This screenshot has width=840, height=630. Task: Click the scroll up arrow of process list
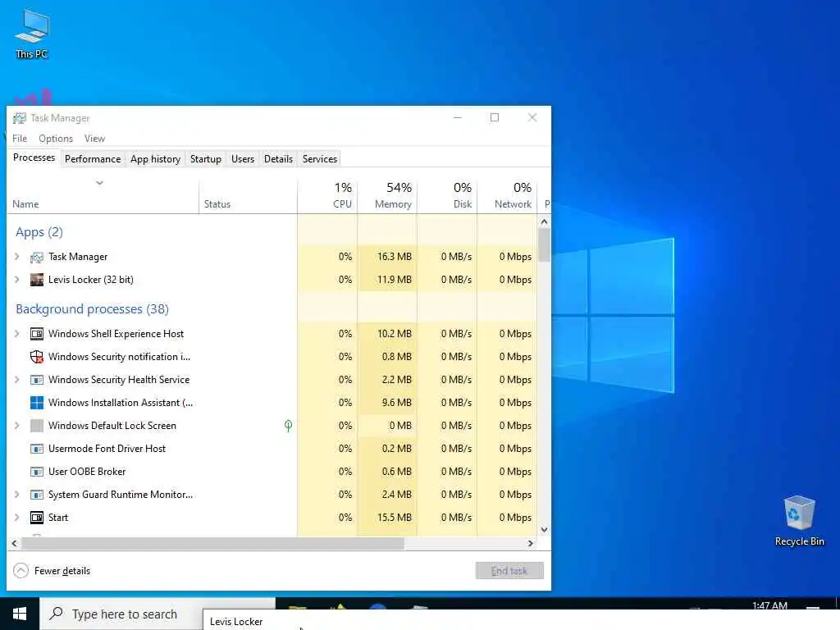(545, 221)
